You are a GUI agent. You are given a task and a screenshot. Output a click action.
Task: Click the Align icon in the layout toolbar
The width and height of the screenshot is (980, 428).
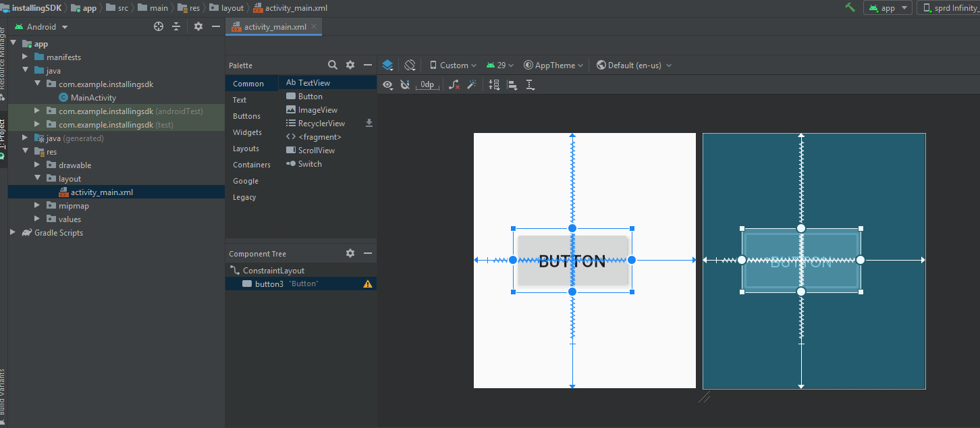pyautogui.click(x=512, y=85)
